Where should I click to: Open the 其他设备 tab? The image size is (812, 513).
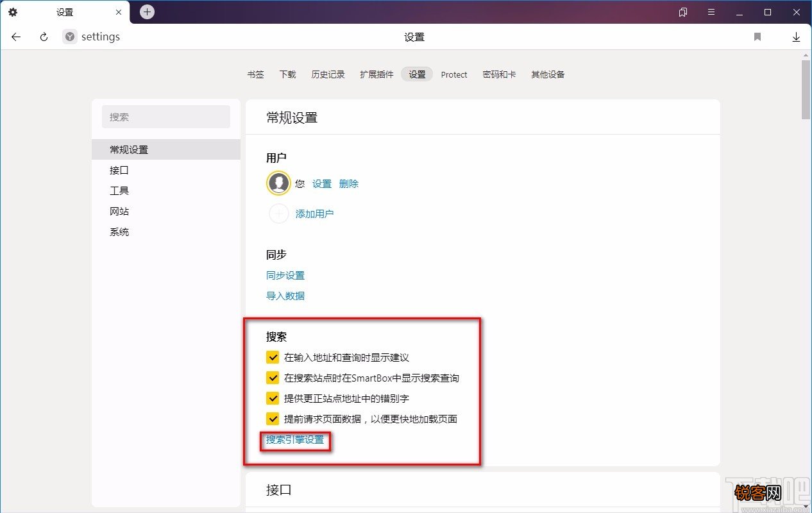548,74
